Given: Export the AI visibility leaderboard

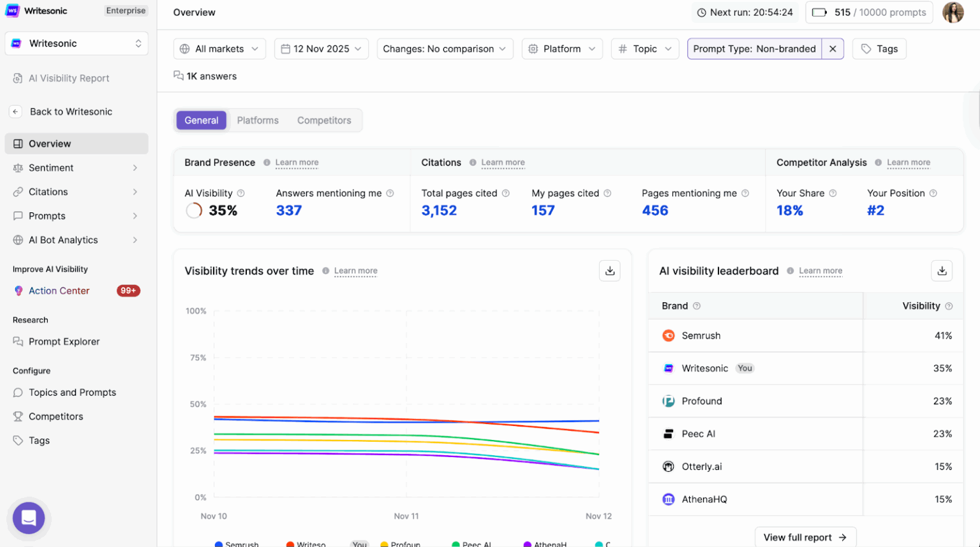Looking at the screenshot, I should coord(942,270).
